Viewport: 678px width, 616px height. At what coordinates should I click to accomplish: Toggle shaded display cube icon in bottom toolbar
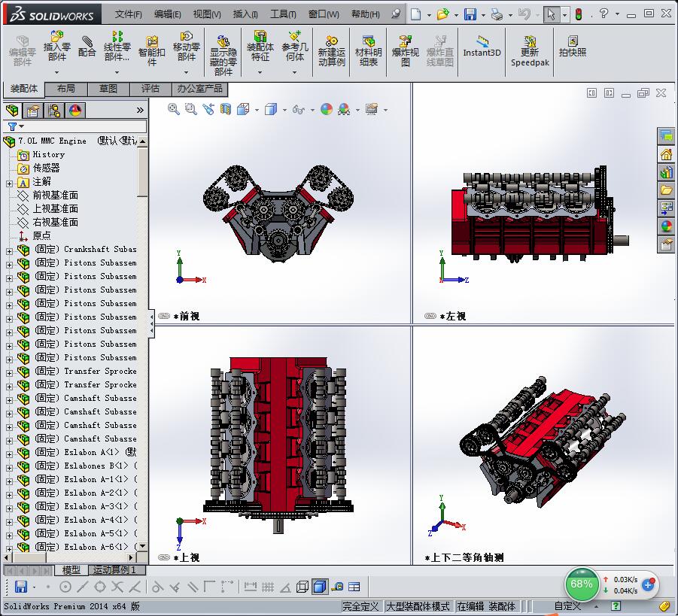pos(320,587)
